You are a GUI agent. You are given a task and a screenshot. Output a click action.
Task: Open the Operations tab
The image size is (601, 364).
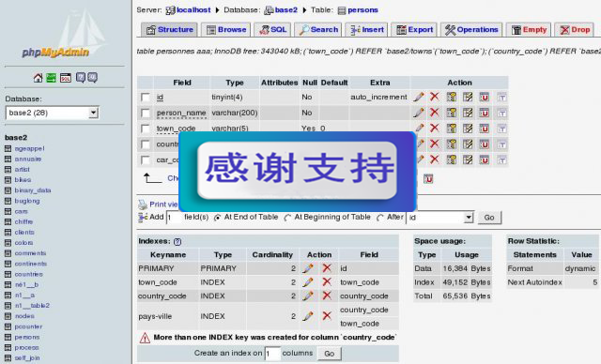[x=471, y=29]
